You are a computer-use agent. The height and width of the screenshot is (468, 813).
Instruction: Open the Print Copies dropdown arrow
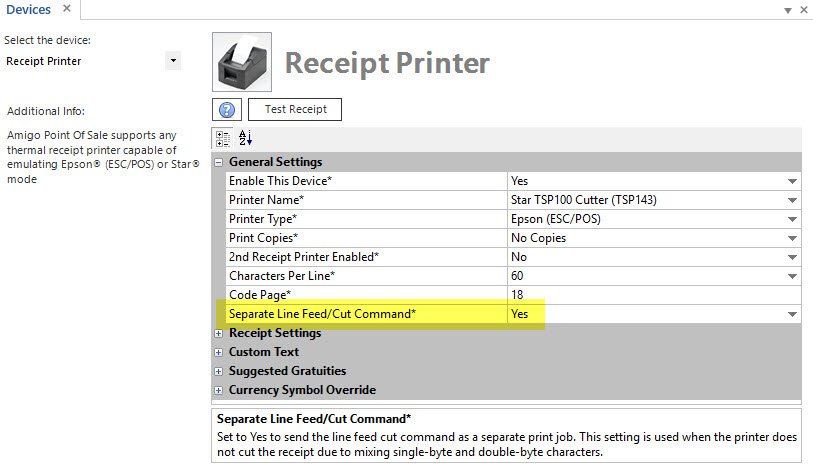[792, 238]
